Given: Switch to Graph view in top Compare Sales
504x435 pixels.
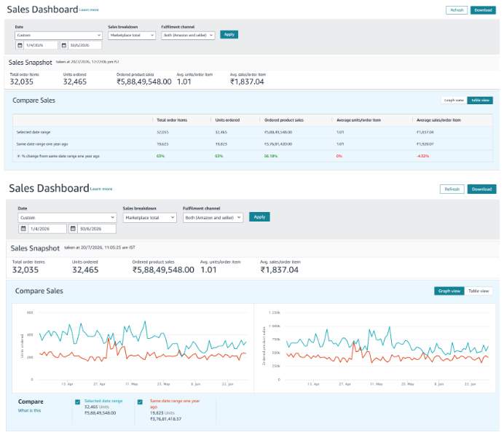Looking at the screenshot, I should click(454, 101).
